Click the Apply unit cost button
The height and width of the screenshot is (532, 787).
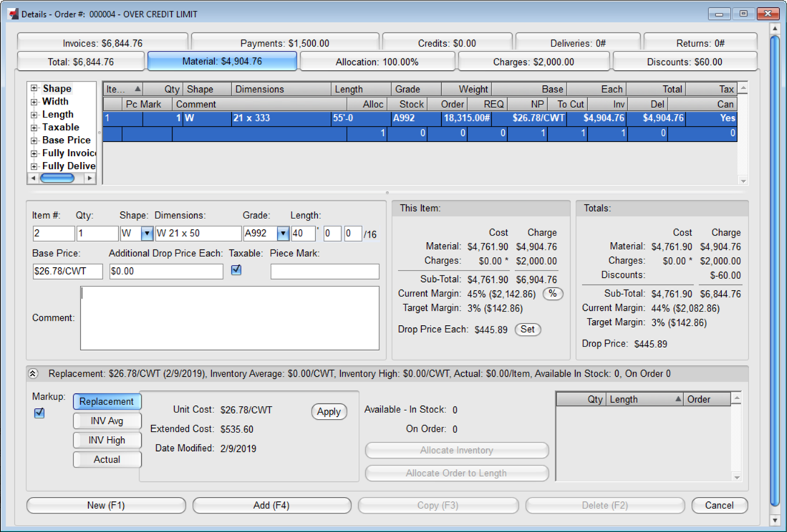coord(329,412)
